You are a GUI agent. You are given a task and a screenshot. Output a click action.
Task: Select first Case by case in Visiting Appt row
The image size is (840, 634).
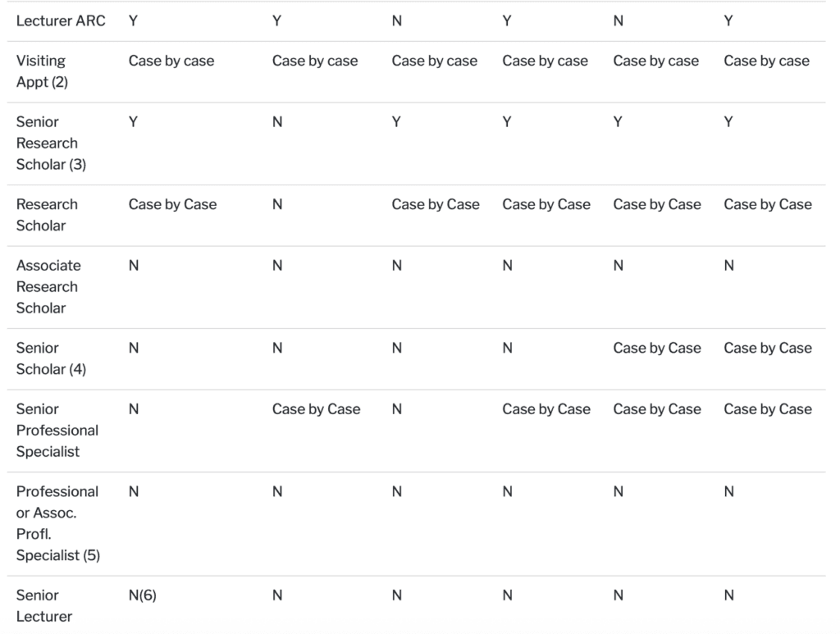pos(171,61)
